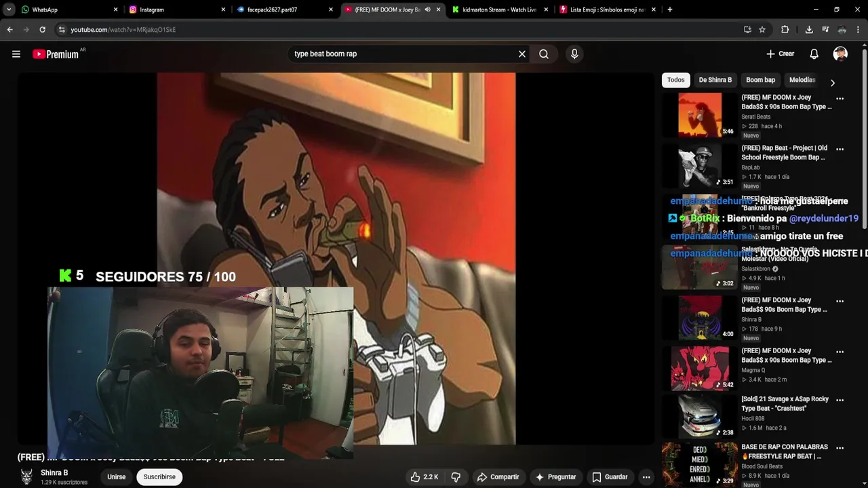868x488 pixels.
Task: Clear the search box with the X
Action: pyautogui.click(x=522, y=54)
